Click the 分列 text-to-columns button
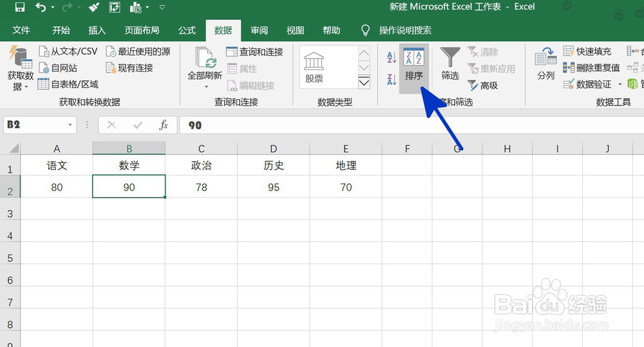 (x=546, y=64)
